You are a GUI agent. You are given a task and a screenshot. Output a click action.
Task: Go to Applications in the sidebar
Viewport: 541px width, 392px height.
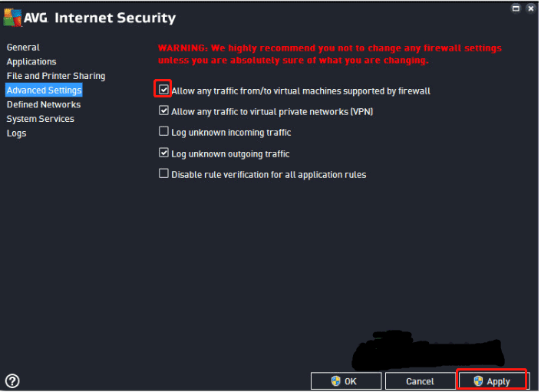[x=31, y=61]
